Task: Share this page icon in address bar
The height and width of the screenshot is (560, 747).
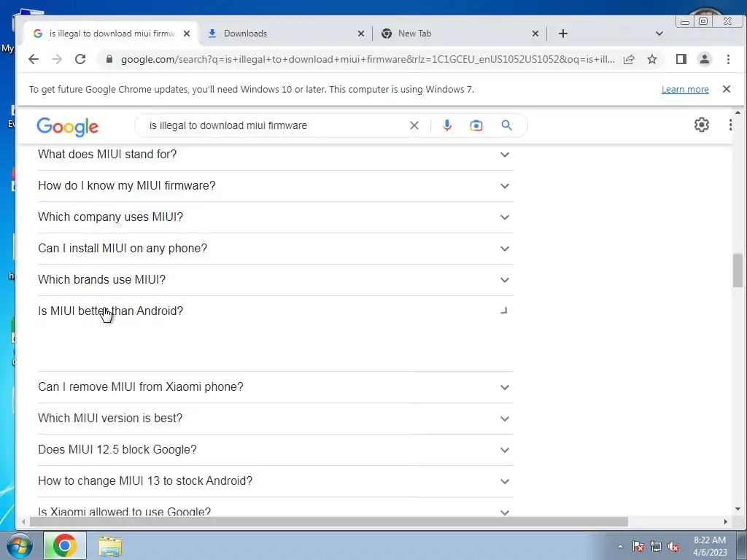Action: [x=629, y=59]
